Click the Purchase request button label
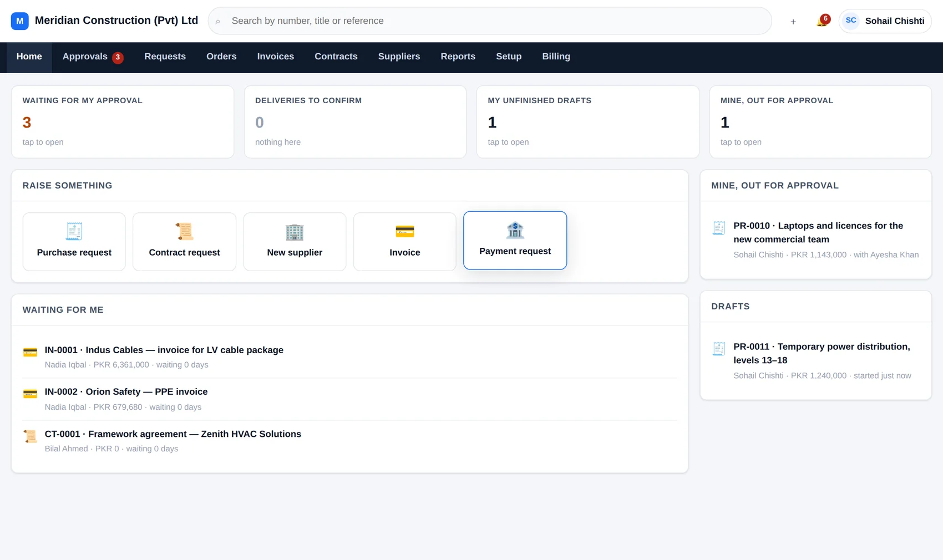Image resolution: width=943 pixels, height=560 pixels. (x=74, y=253)
